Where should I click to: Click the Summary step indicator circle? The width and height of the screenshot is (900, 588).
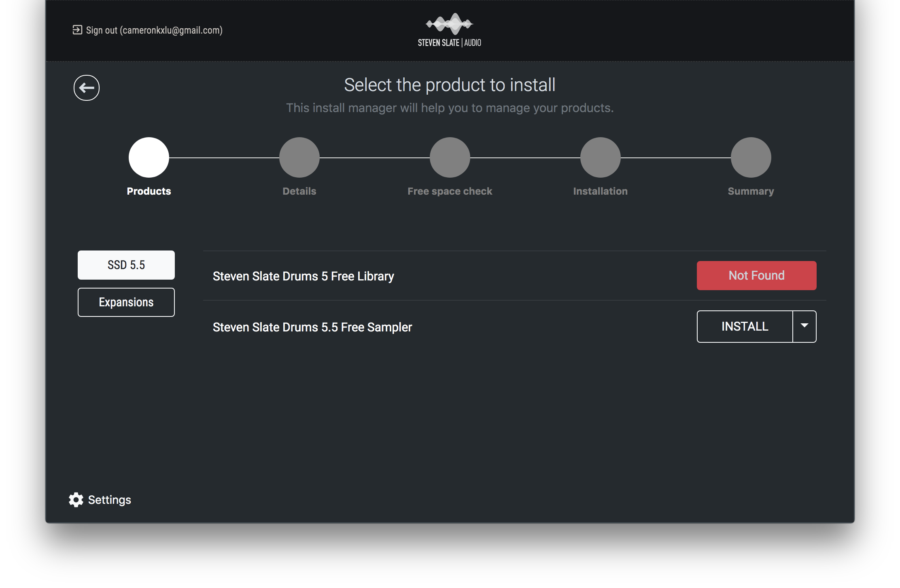click(x=750, y=157)
